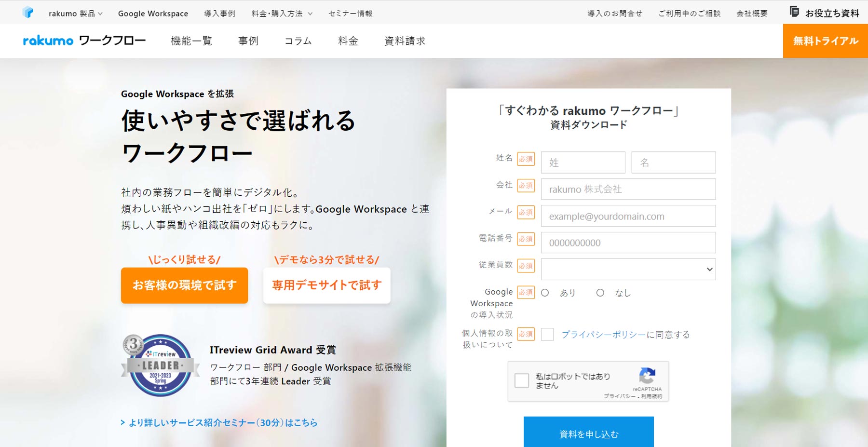The height and width of the screenshot is (447, 868).
Task: Open the 会社概要 link
Action: point(752,14)
